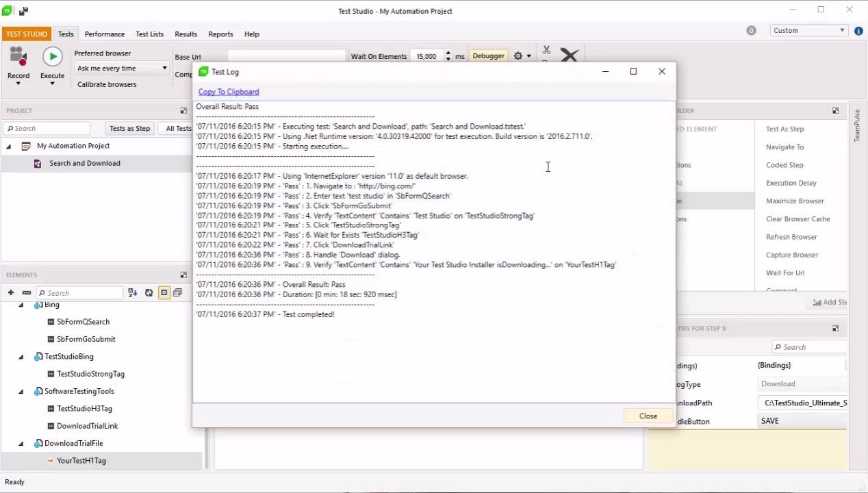Screen dimensions: 868x493
Task: Pop out the Project panel
Action: click(183, 110)
